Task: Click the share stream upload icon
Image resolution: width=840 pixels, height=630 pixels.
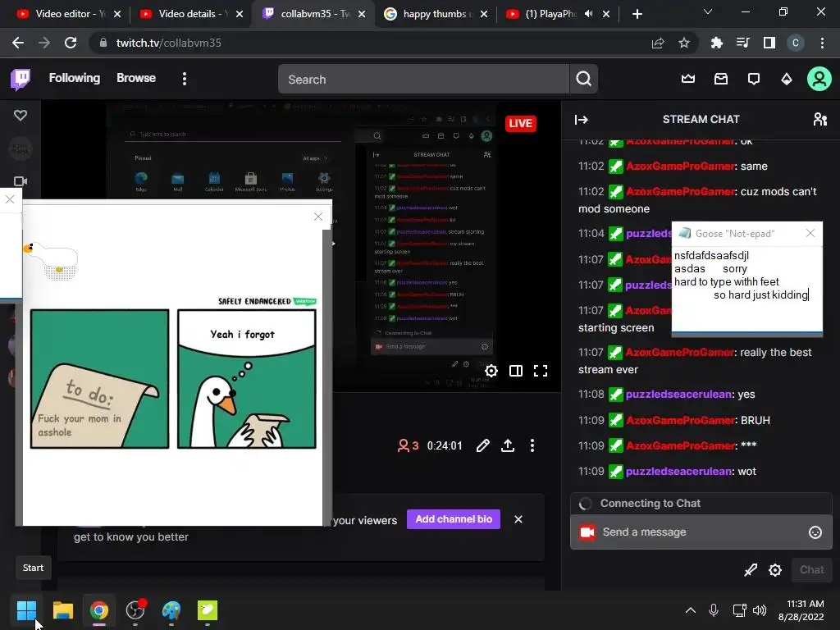Action: click(x=508, y=445)
